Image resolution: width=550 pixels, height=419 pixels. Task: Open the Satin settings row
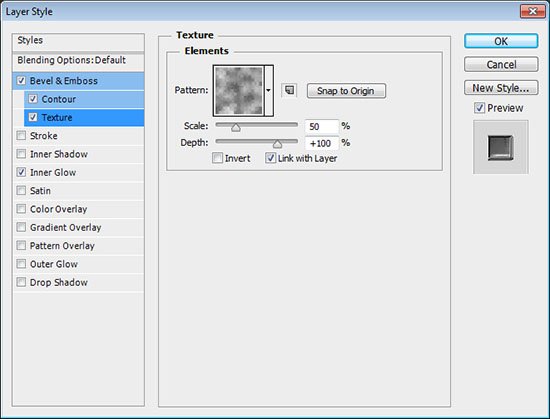click(78, 190)
